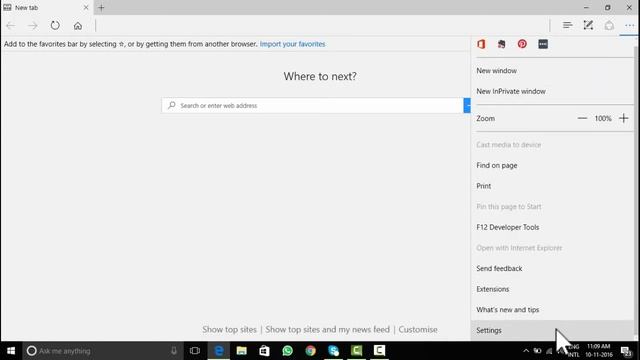Screen dimensions: 640x360
Task: Choose Print from the menu
Action: click(x=553, y=186)
